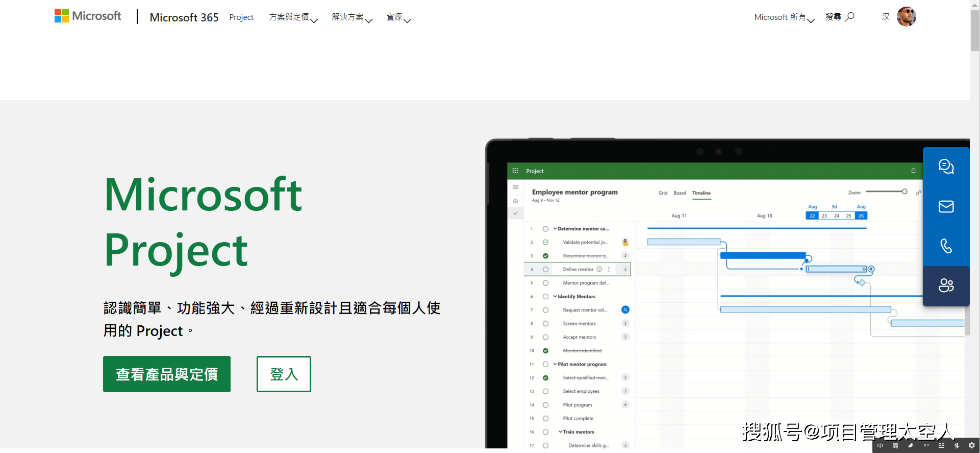Select date 26 in timeline header
Image resolution: width=980 pixels, height=453 pixels.
(x=861, y=216)
